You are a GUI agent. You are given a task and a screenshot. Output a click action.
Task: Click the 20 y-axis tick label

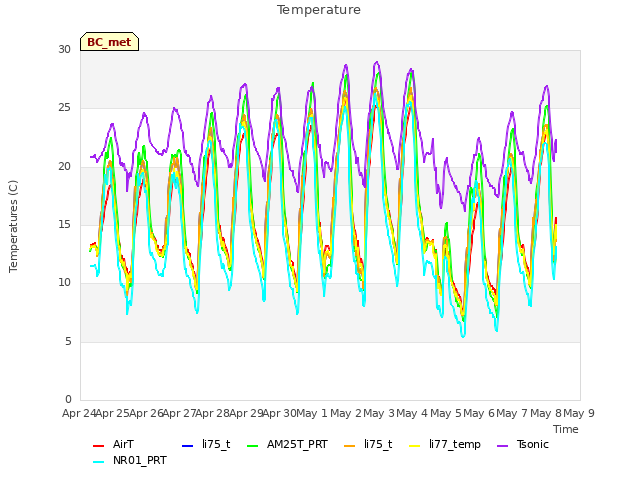[x=64, y=167]
